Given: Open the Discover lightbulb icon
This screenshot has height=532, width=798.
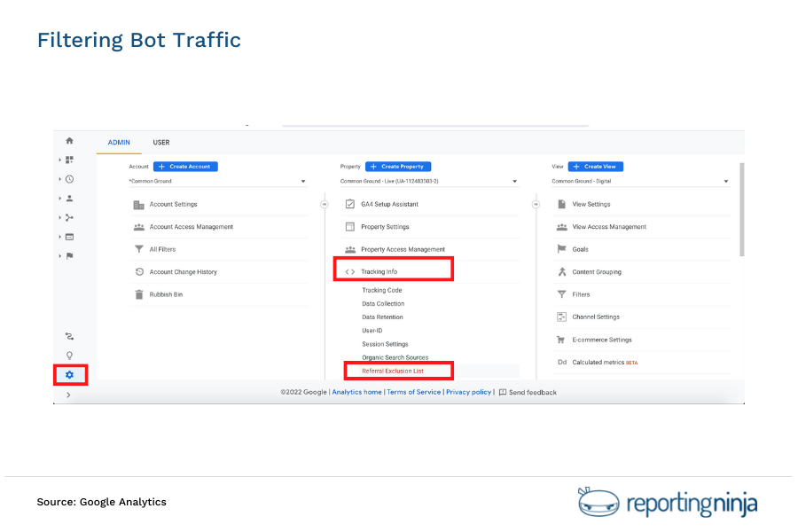Looking at the screenshot, I should 70,356.
